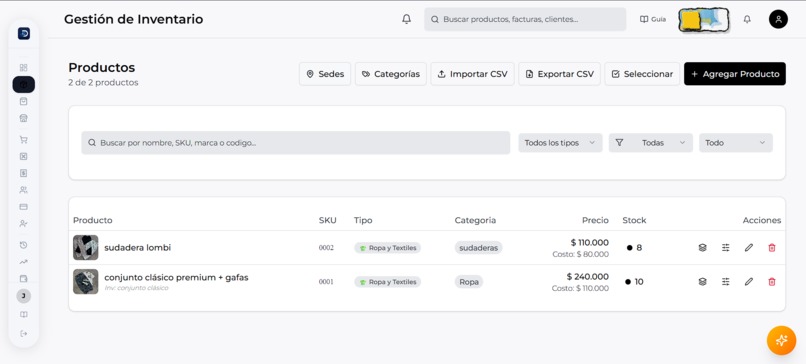Open the history clock icon in sidebar
806x364 pixels.
point(23,245)
